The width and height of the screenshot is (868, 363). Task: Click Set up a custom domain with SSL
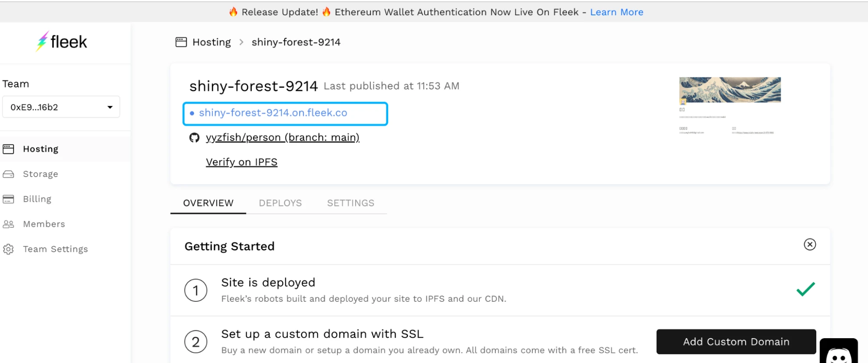(322, 334)
